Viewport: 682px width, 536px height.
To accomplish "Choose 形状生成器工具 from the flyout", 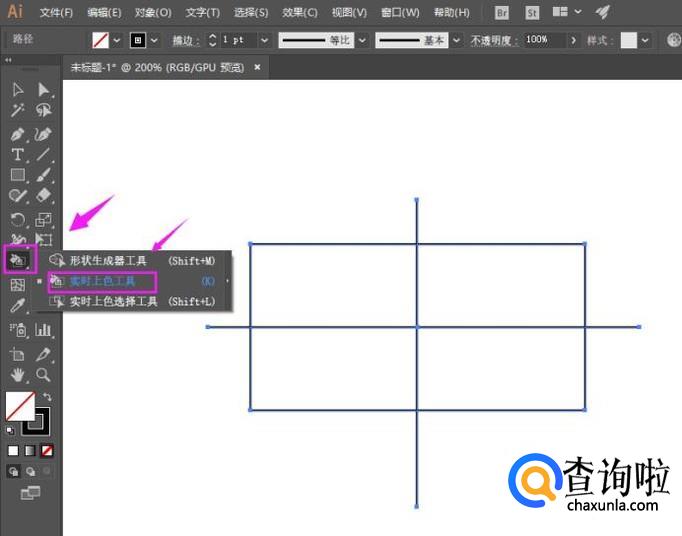I will click(x=132, y=261).
